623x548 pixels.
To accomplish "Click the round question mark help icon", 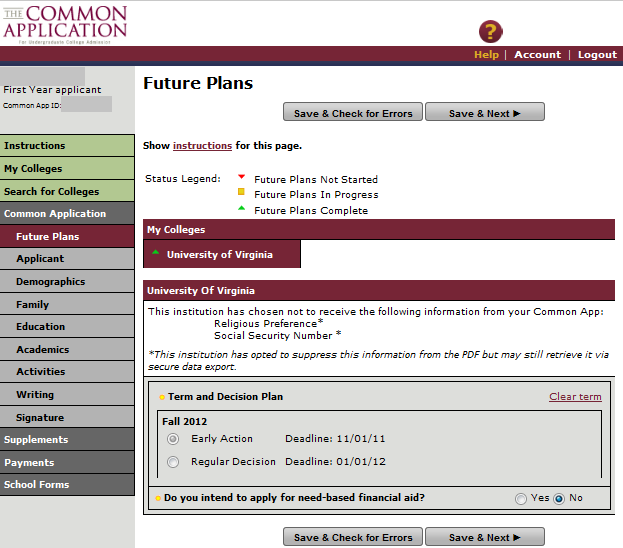I will pos(490,31).
